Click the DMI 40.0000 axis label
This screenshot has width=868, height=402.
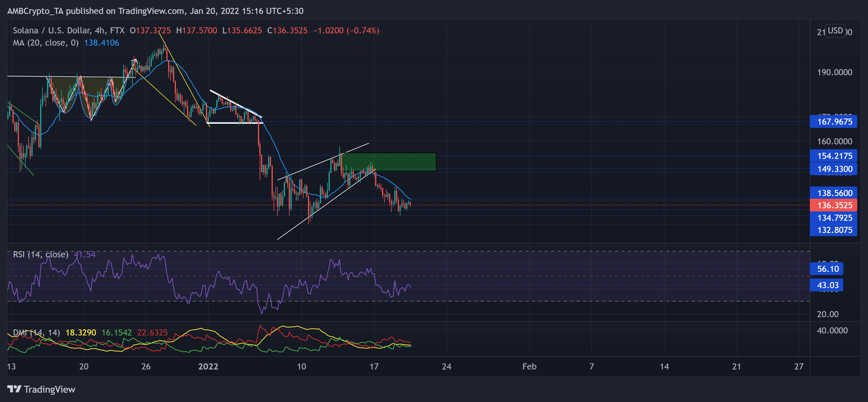pyautogui.click(x=832, y=330)
